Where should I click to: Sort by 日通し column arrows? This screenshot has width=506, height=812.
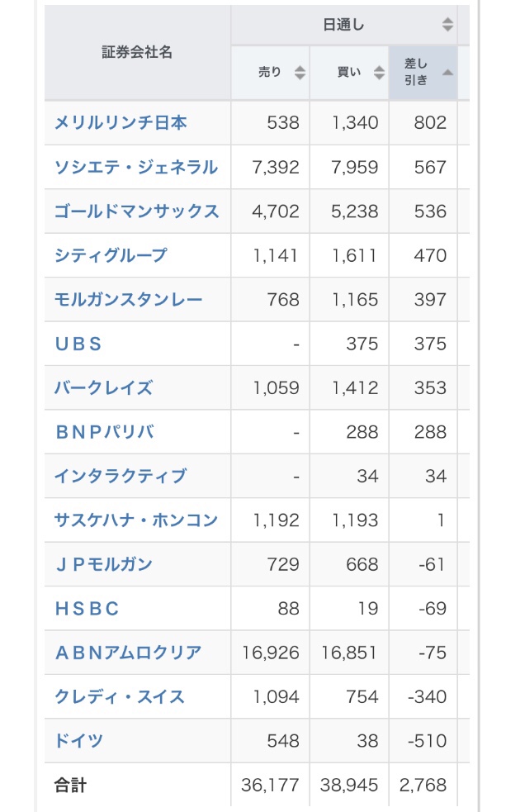coord(447,24)
